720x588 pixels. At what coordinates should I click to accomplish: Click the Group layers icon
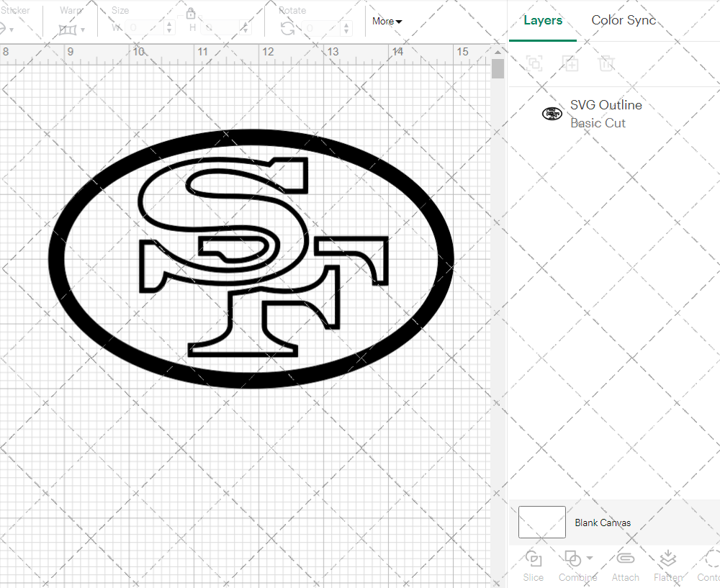tap(534, 63)
